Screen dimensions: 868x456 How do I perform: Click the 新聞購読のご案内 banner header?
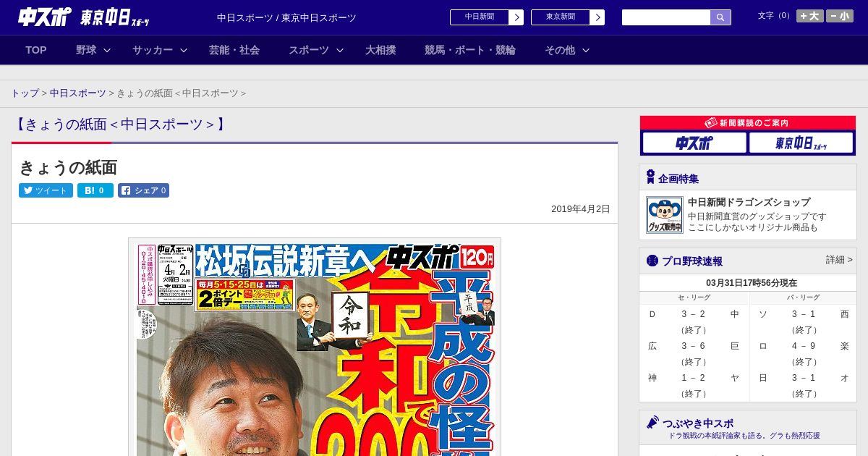(748, 123)
